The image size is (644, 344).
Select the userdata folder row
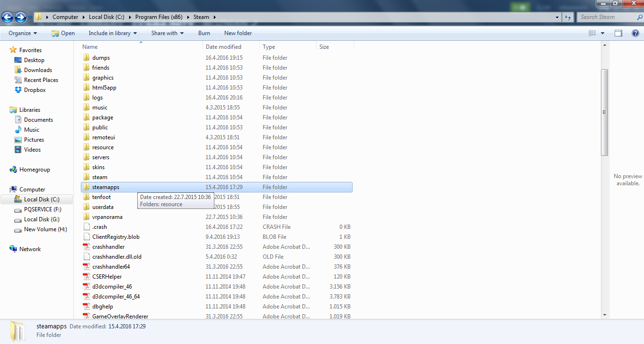tap(216, 207)
